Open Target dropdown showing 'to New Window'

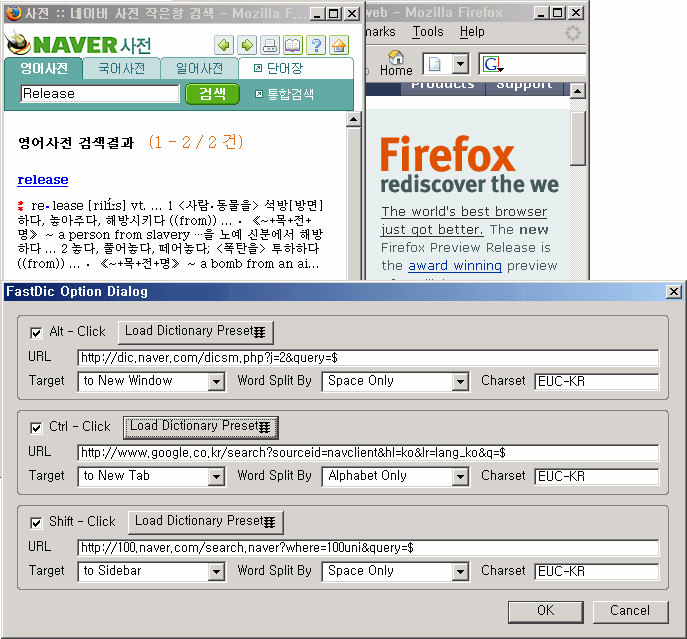click(151, 381)
